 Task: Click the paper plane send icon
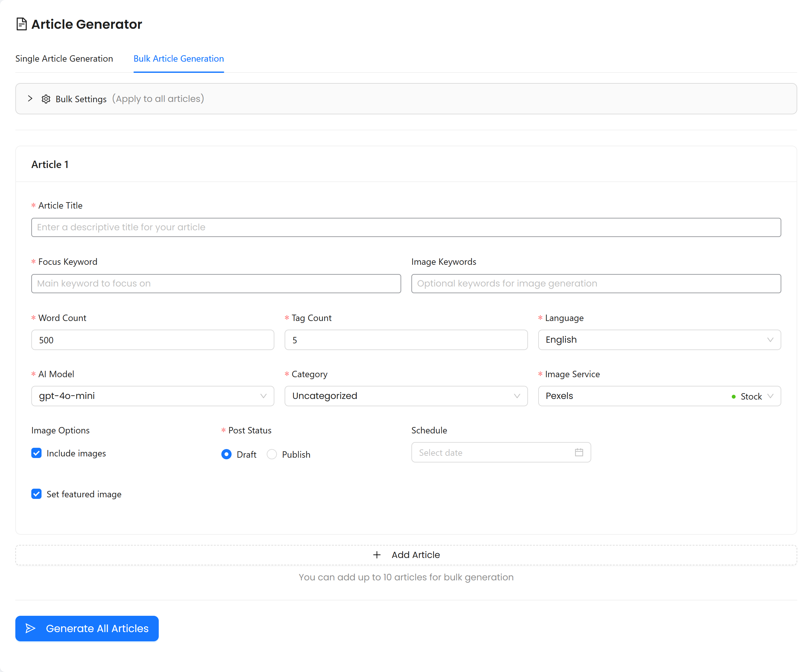[x=31, y=628]
